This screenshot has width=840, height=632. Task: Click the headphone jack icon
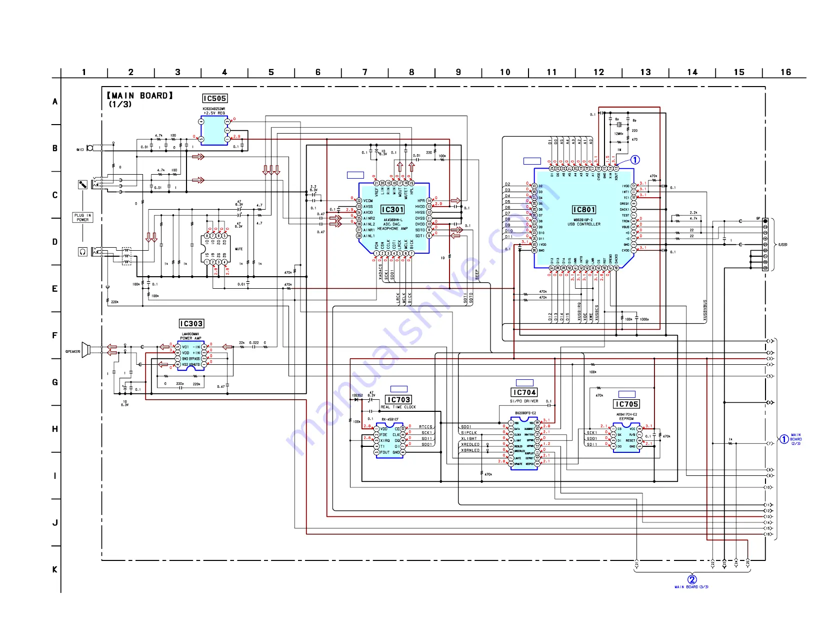[83, 252]
